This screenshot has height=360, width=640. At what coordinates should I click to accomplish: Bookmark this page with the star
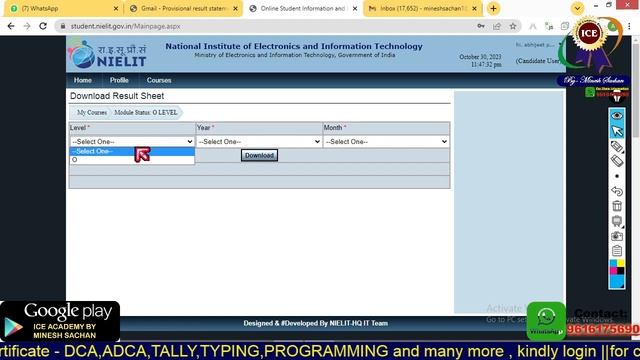point(513,26)
